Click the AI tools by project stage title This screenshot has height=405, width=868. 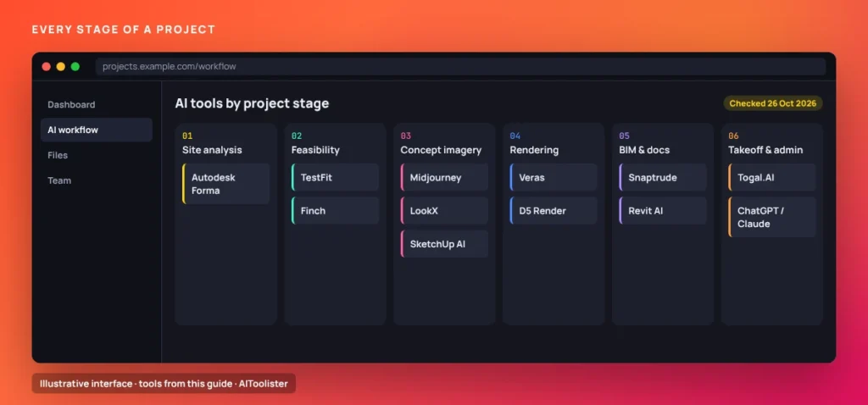click(x=252, y=103)
